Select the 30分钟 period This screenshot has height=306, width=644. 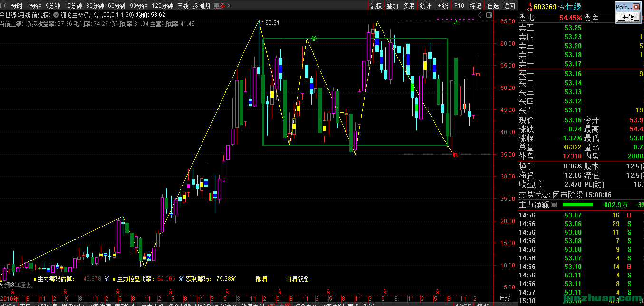coord(95,6)
